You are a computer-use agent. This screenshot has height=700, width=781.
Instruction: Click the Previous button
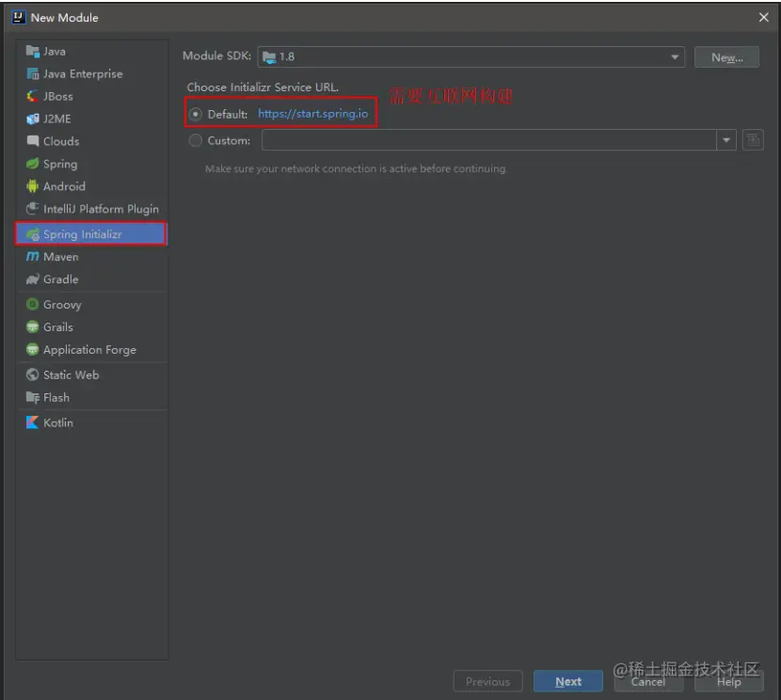click(487, 681)
